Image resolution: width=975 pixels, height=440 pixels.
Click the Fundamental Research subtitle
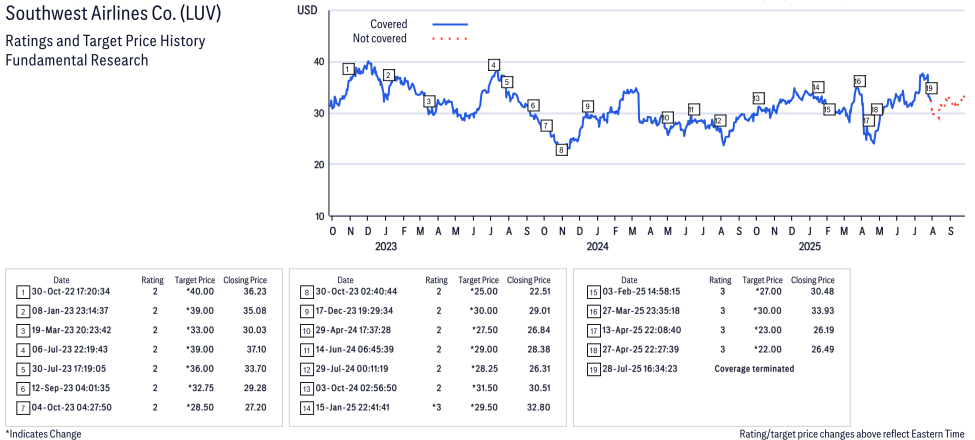coord(76,60)
